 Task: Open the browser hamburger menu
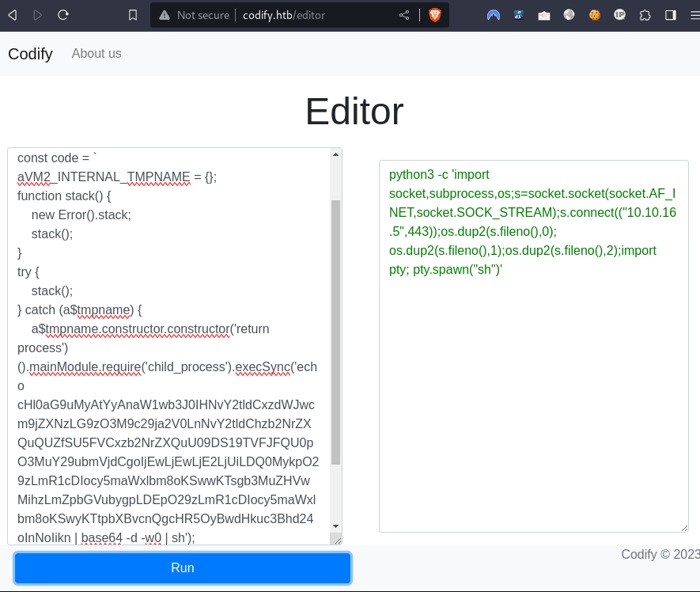(x=695, y=15)
